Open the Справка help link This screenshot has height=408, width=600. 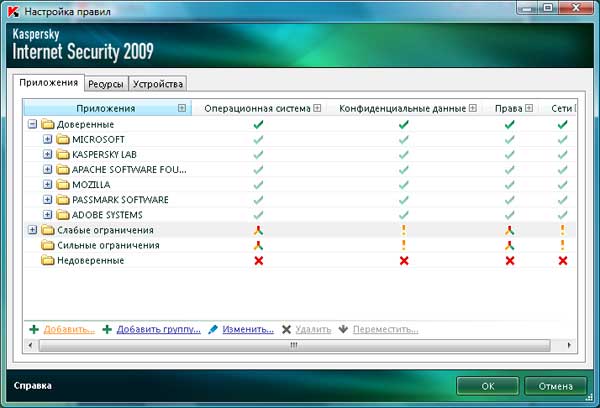tap(33, 385)
